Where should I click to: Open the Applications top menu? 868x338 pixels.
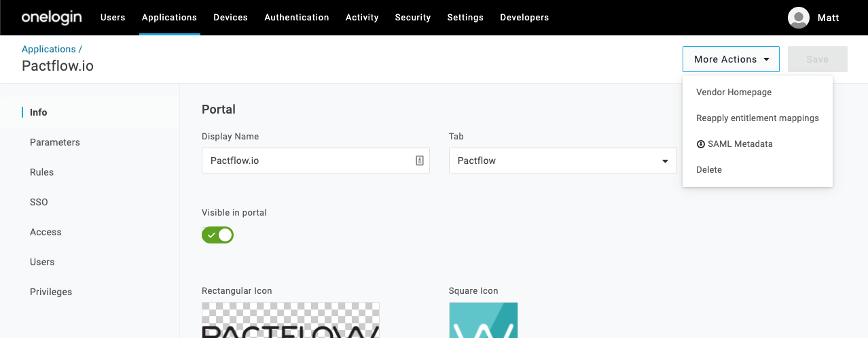tap(169, 18)
